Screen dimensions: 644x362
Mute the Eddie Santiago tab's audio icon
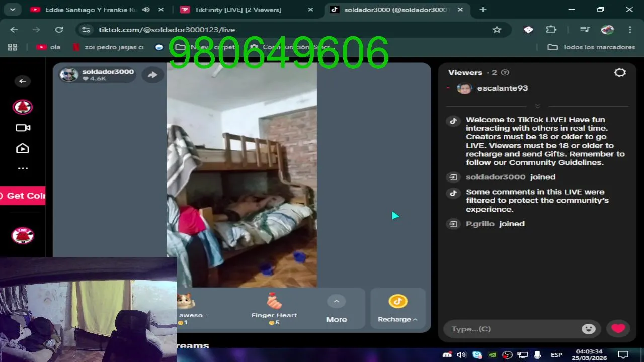click(x=146, y=10)
